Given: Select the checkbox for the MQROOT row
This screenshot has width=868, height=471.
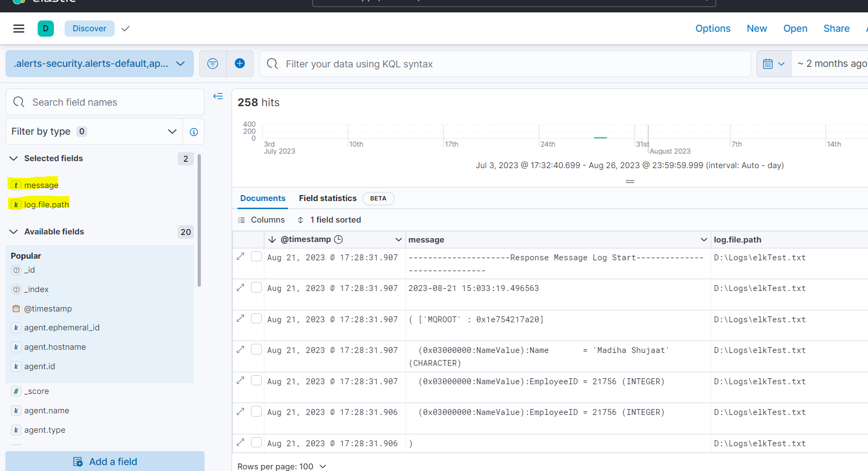Looking at the screenshot, I should (256, 318).
